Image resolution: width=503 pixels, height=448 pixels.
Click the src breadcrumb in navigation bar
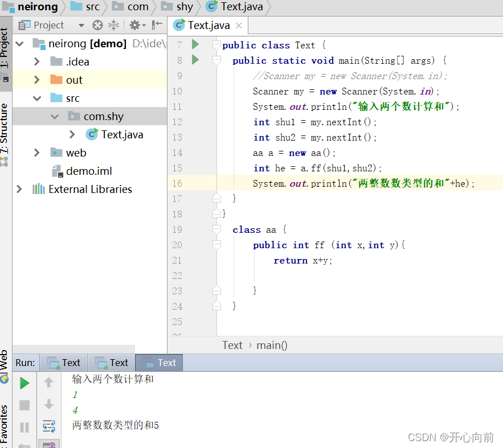(x=85, y=7)
